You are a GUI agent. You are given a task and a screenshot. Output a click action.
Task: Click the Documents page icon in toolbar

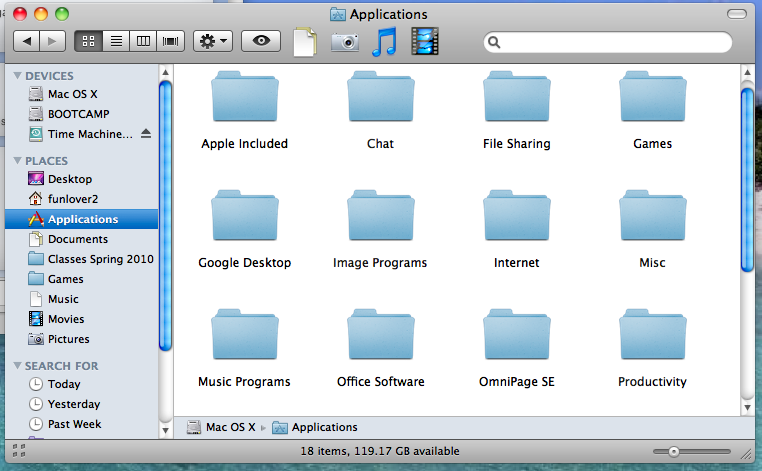coord(305,42)
